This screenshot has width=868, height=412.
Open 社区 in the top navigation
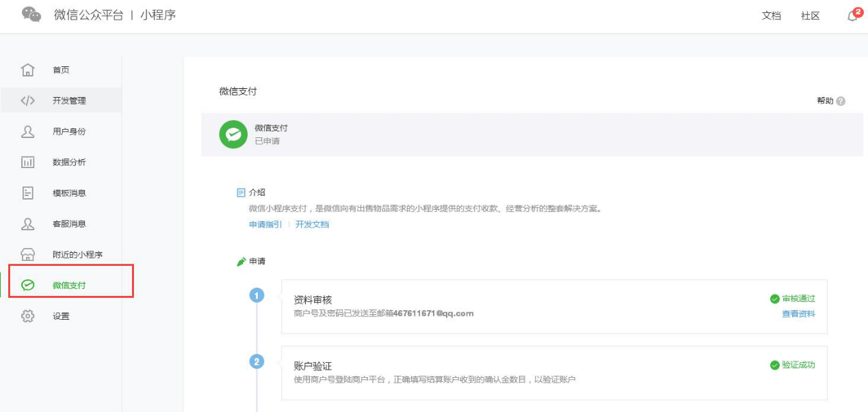click(810, 16)
